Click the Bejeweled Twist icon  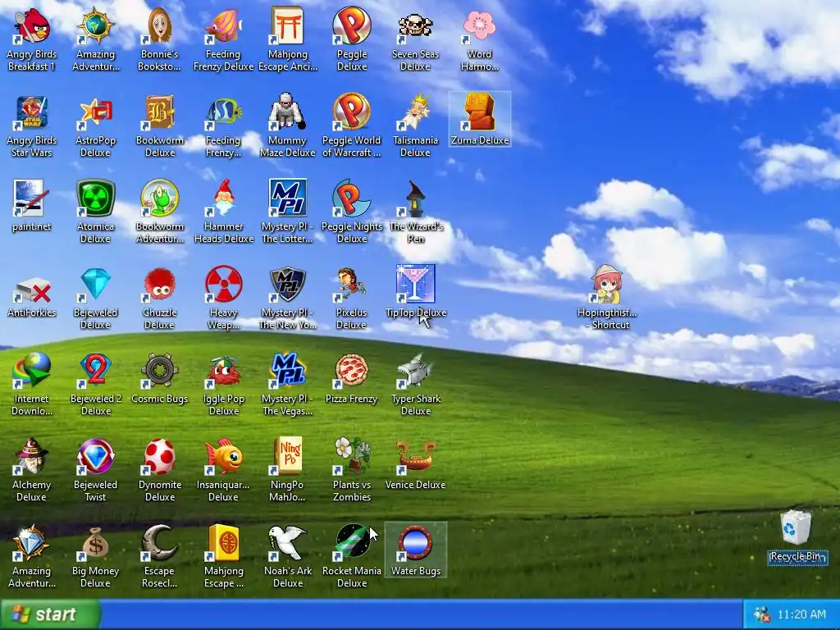95,456
